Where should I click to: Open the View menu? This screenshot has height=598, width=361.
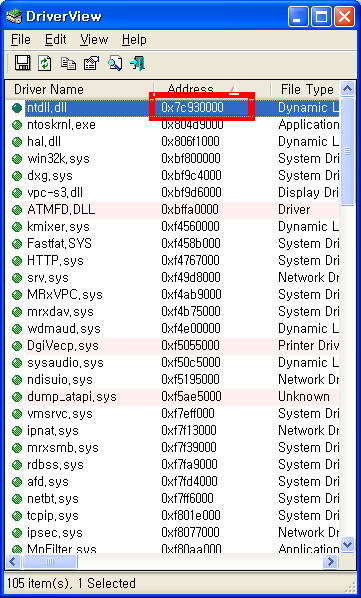[x=94, y=40]
